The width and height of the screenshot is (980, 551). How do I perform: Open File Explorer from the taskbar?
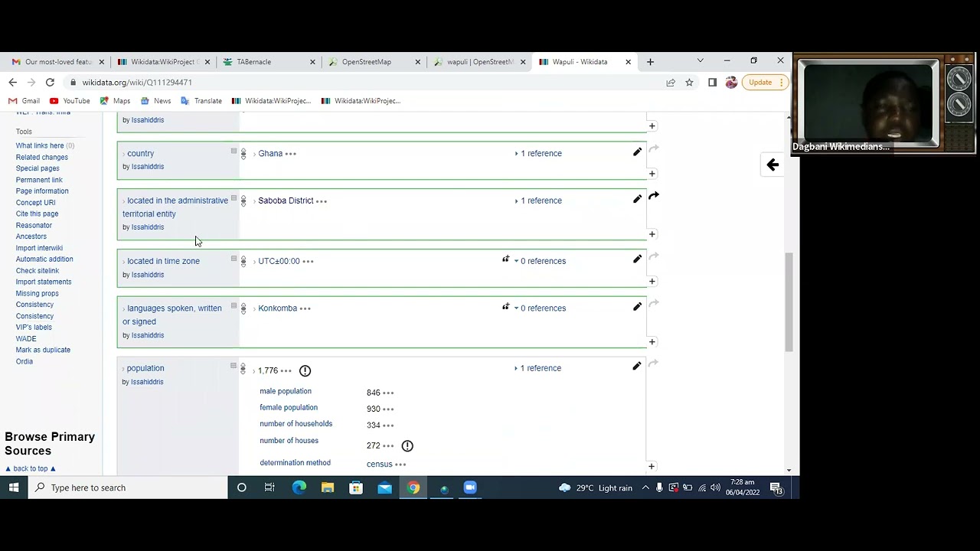pos(328,487)
